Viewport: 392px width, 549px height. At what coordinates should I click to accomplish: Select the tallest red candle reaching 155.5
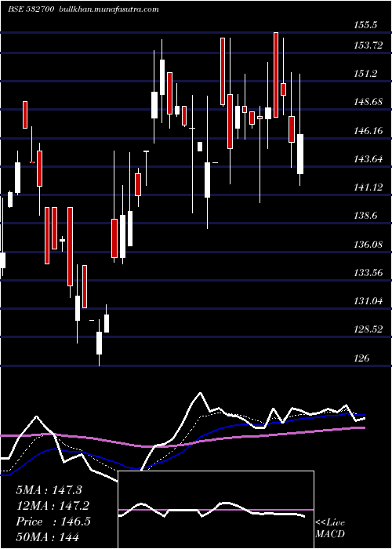(276, 75)
